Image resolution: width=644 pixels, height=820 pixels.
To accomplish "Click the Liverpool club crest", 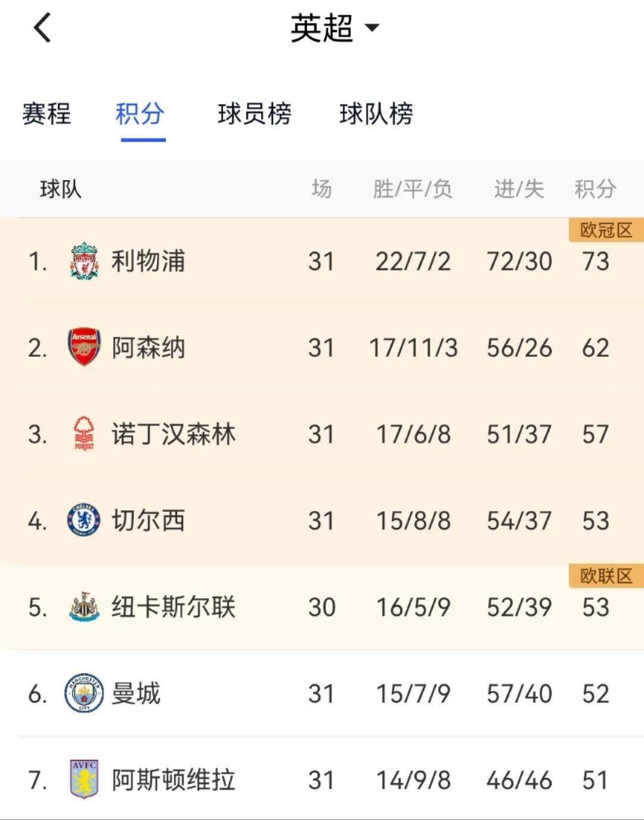I will tap(84, 261).
